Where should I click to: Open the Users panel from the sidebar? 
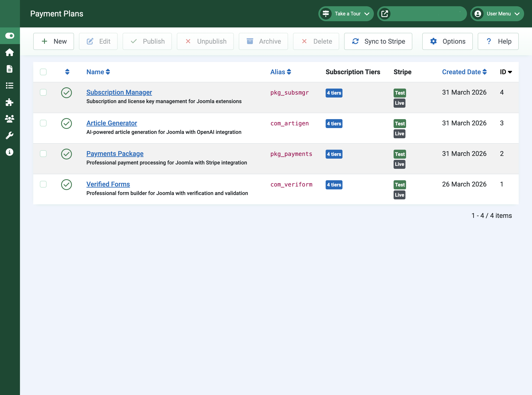point(10,119)
